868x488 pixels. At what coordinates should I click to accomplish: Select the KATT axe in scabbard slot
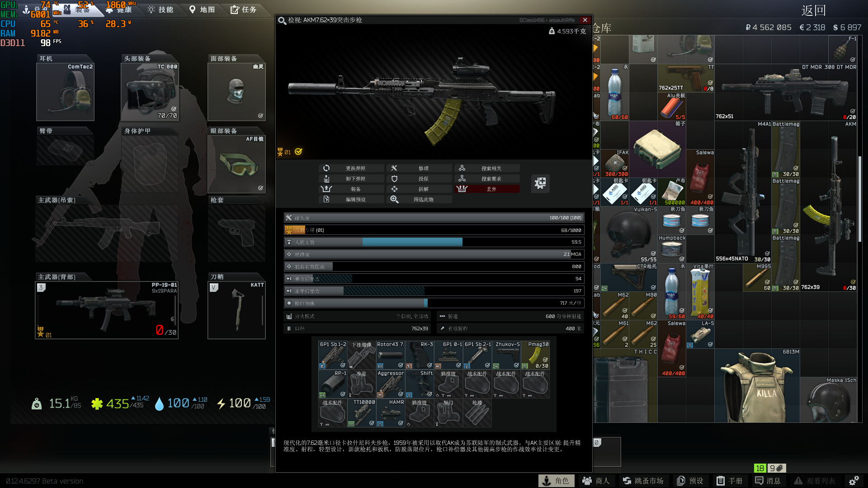point(236,310)
